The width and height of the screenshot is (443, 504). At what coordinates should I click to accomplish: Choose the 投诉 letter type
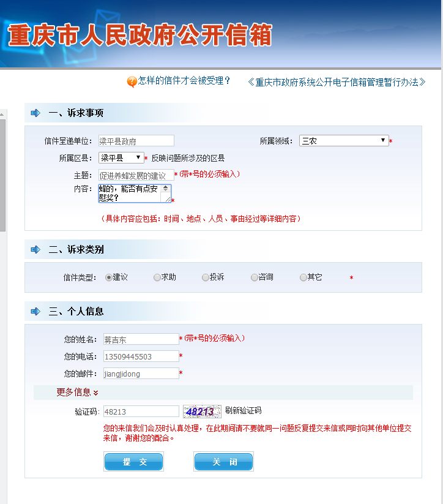coord(206,277)
